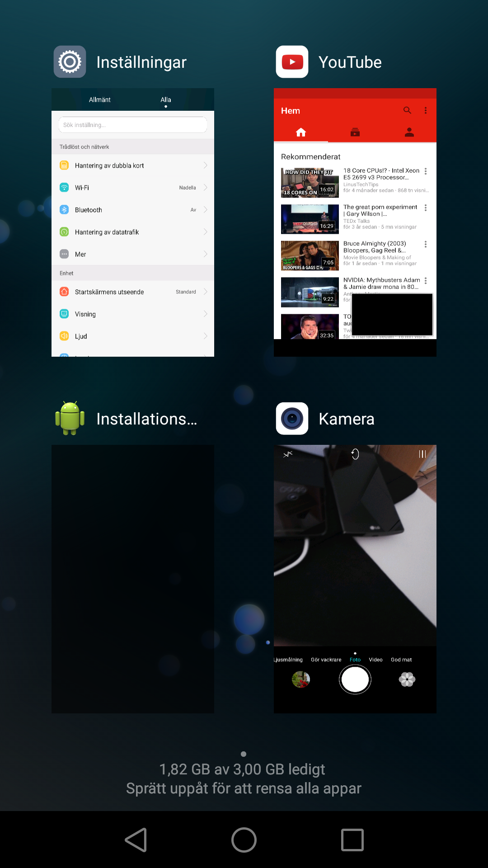Open options for 18 Core CPUs video
The image size is (488, 868).
tap(426, 171)
